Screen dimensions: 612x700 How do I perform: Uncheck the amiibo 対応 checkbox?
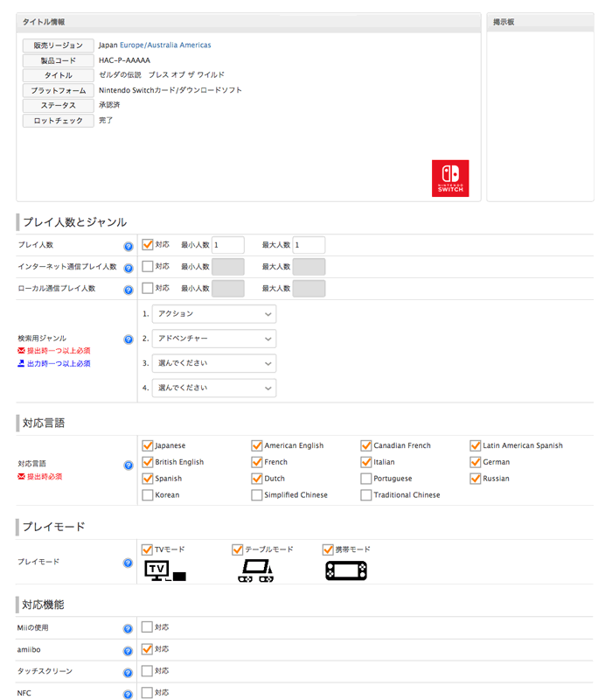pos(148,649)
